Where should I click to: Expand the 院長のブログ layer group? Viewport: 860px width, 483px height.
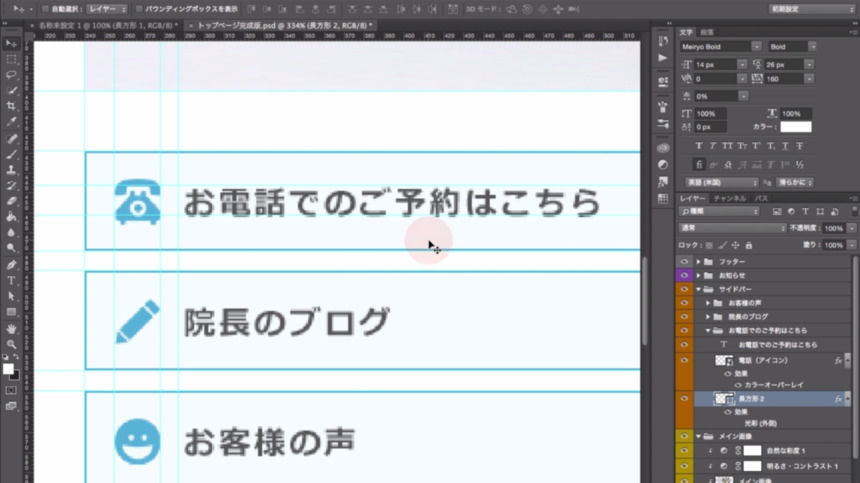[708, 316]
